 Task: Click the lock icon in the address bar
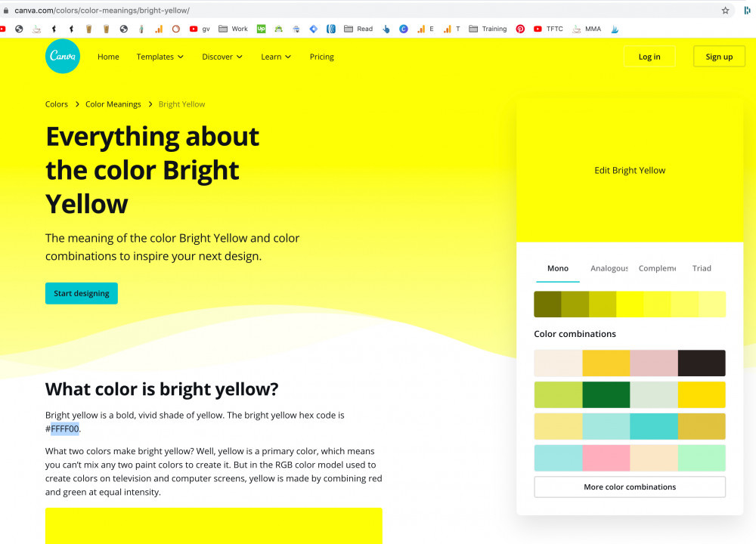click(x=6, y=10)
